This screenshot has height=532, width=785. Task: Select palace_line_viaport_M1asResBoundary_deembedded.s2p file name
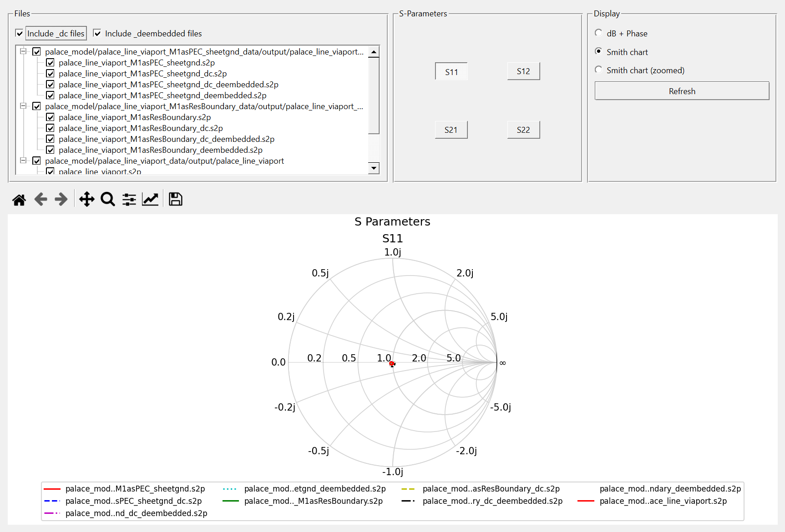(x=161, y=150)
